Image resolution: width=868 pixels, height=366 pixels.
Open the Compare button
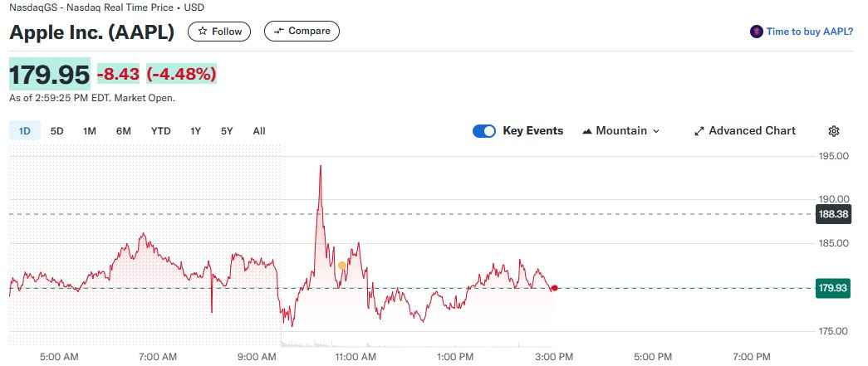coord(302,31)
